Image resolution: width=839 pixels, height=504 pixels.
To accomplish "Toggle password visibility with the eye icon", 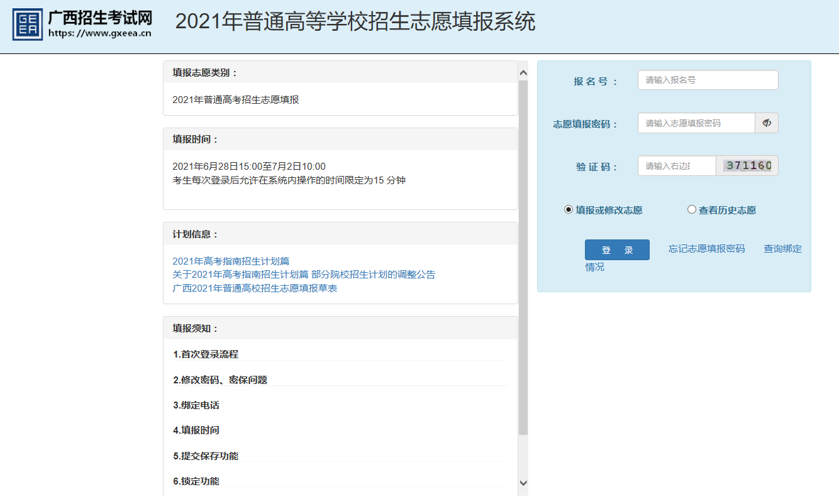I will pyautogui.click(x=767, y=123).
